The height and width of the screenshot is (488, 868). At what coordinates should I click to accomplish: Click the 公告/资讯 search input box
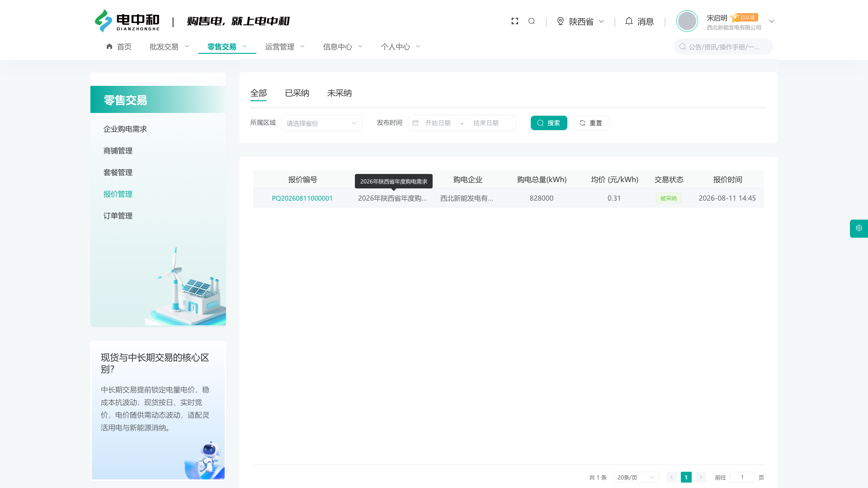[x=723, y=47]
